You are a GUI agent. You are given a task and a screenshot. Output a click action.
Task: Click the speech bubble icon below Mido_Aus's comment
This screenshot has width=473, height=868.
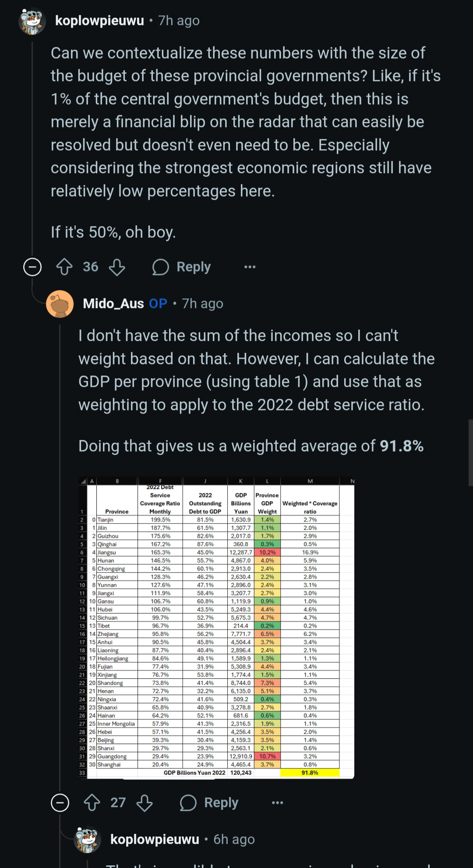(x=188, y=803)
